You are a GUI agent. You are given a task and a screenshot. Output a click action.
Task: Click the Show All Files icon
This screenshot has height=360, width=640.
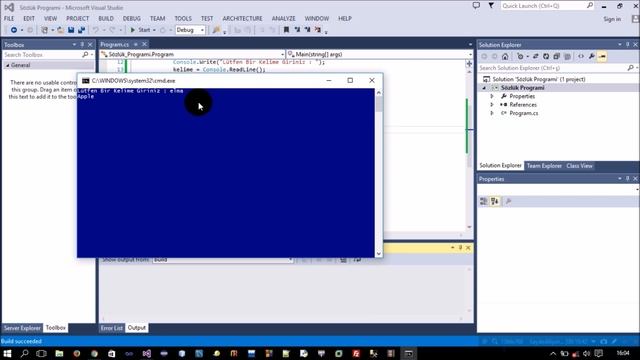tap(567, 56)
